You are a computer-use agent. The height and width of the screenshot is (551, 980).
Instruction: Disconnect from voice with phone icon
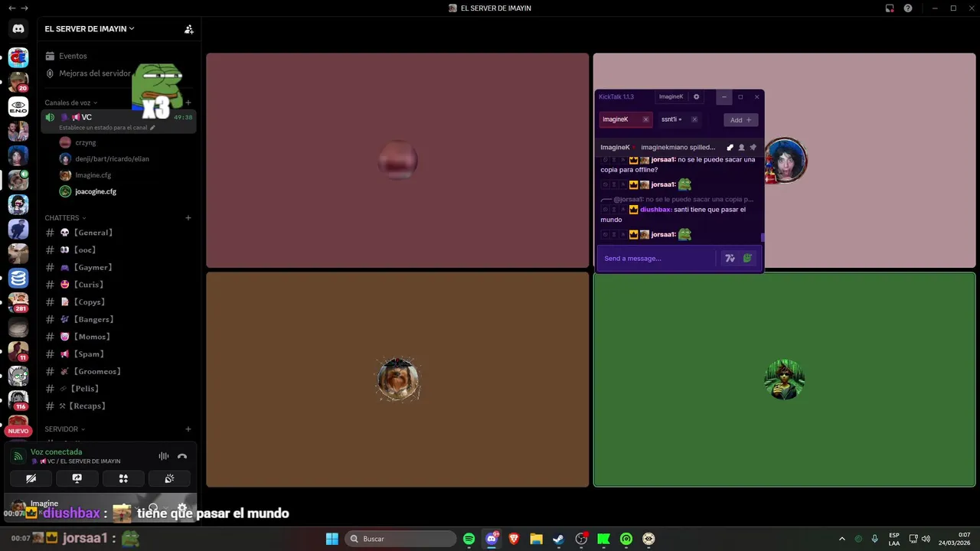tap(182, 456)
